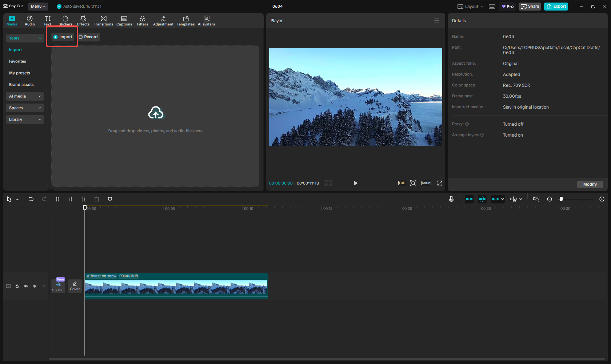Image resolution: width=611 pixels, height=364 pixels.
Task: Expand the Library section in the sidebar
Action: tap(25, 120)
